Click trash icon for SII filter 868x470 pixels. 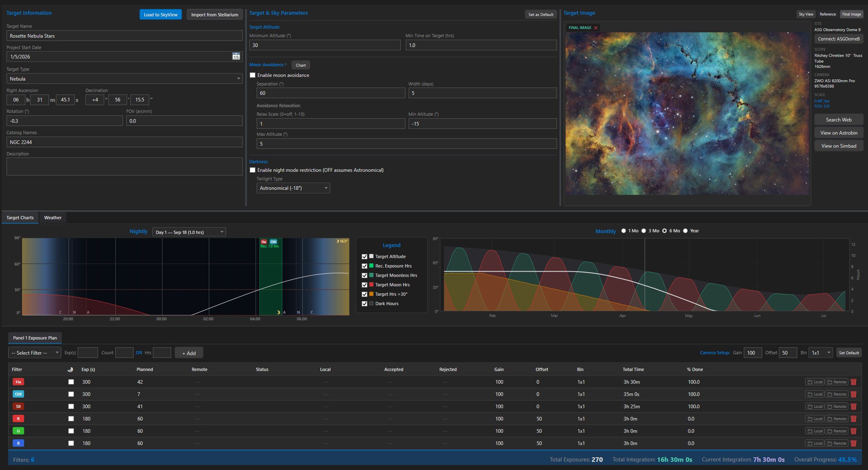(853, 407)
